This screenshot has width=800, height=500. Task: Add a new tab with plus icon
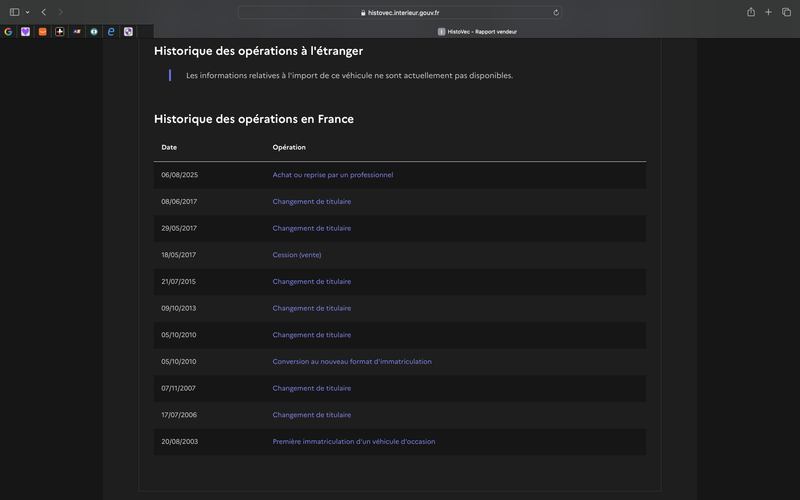pyautogui.click(x=768, y=12)
